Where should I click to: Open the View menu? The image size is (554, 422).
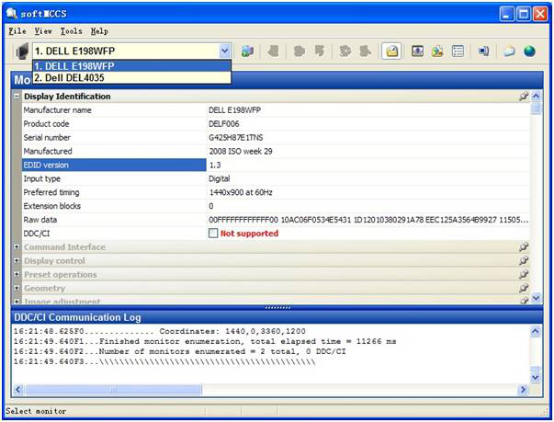[43, 31]
